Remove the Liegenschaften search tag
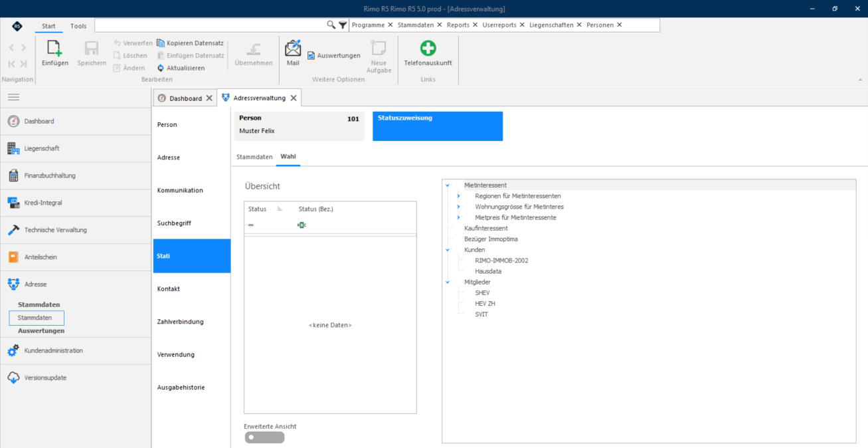The height and width of the screenshot is (448, 868). click(579, 25)
